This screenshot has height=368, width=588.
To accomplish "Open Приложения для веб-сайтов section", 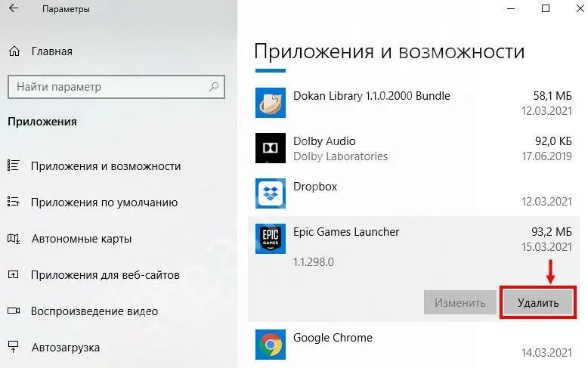I will coord(105,275).
